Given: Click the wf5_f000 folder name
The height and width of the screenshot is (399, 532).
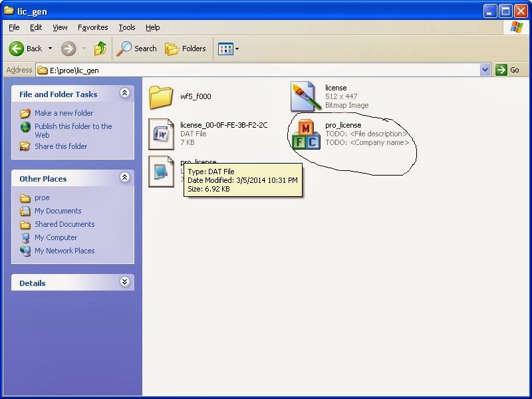Looking at the screenshot, I should tap(196, 96).
